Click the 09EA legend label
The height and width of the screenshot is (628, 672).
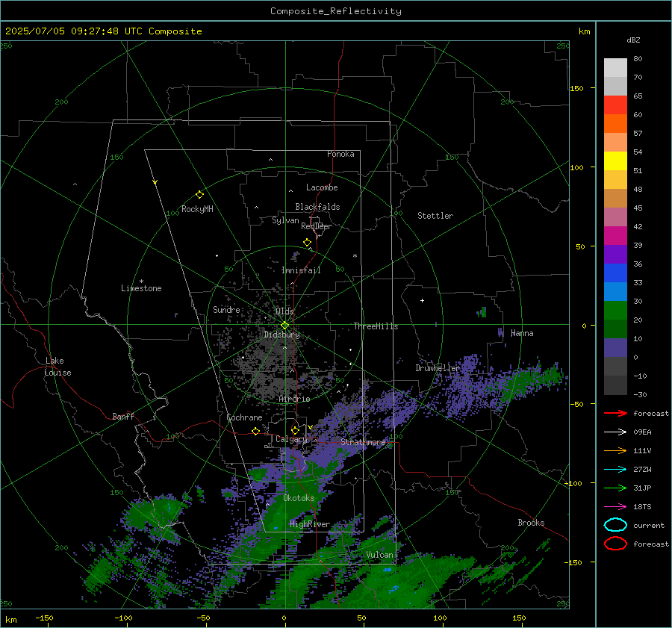[x=642, y=432]
